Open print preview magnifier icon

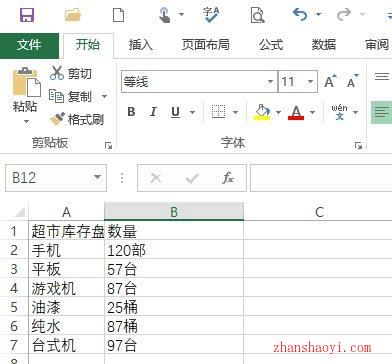point(257,15)
